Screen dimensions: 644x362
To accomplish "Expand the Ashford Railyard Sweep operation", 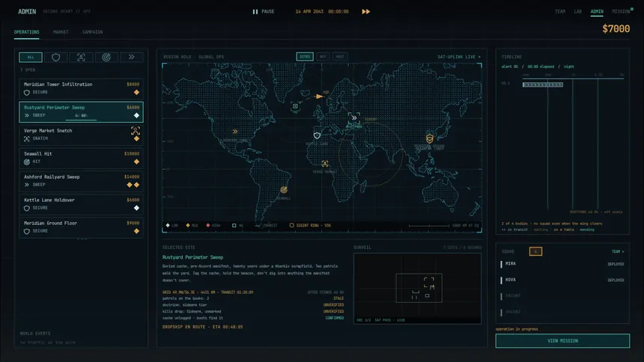I will click(x=81, y=181).
